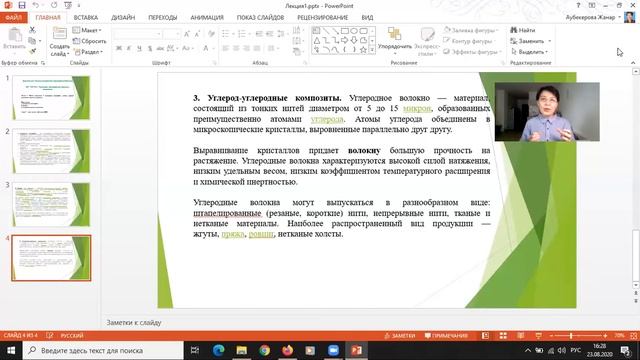Follow the углерода hyperlink on the slide

tap(327, 119)
